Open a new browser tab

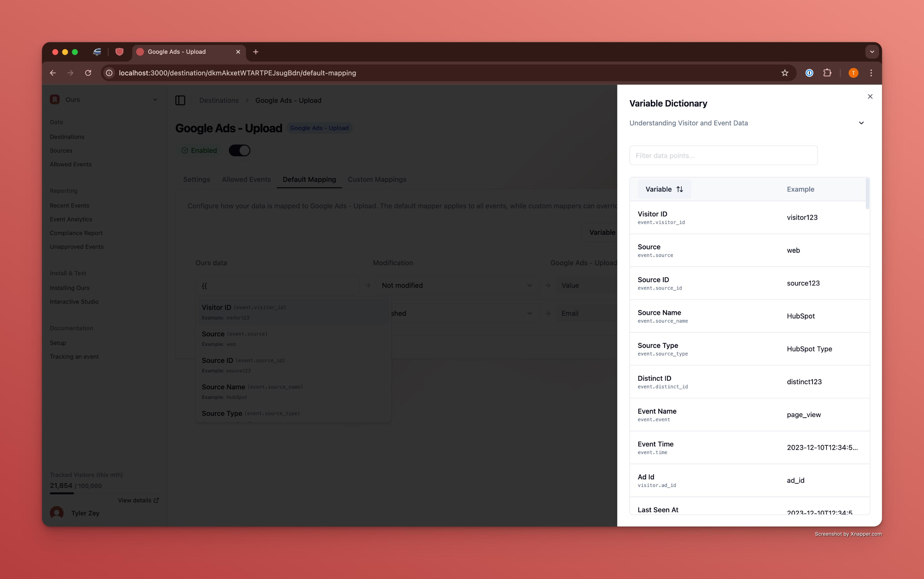click(256, 52)
